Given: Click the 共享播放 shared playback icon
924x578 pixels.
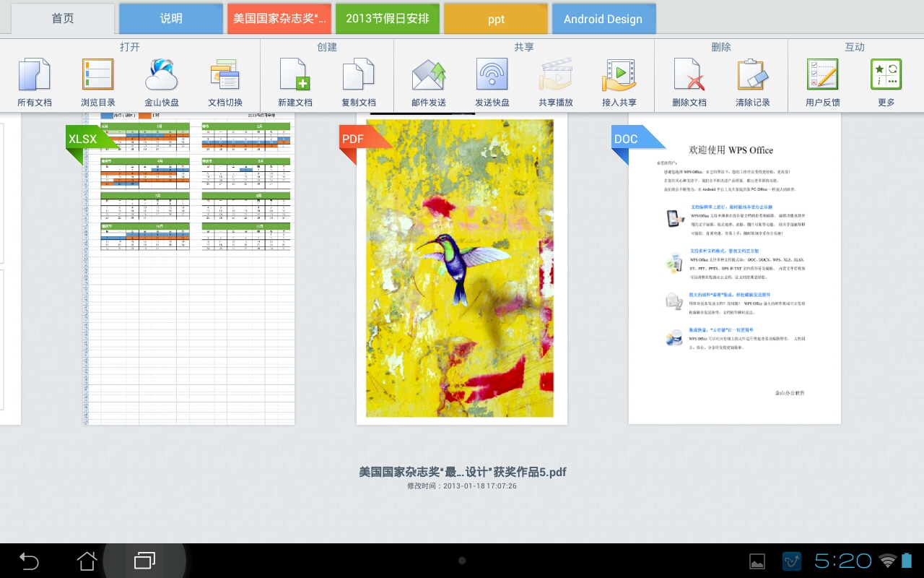Looking at the screenshot, I should point(556,74).
